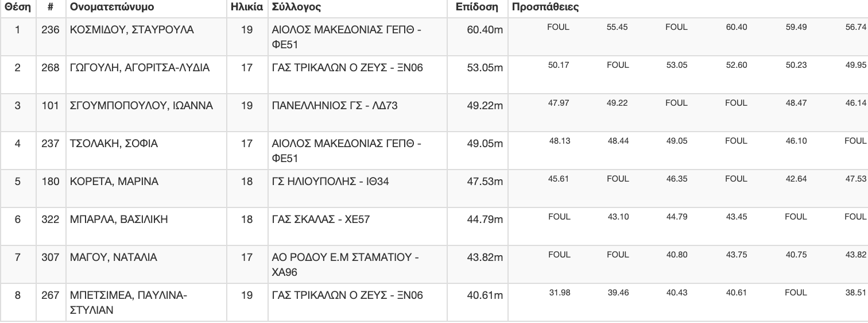Click the Θέση column header
Viewport: 868px width, 323px height.
click(x=17, y=8)
